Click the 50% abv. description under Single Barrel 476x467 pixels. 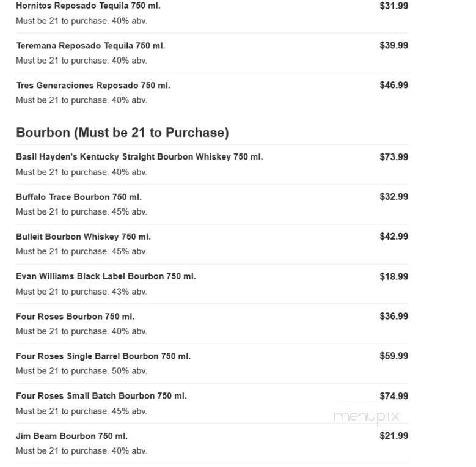(x=81, y=371)
